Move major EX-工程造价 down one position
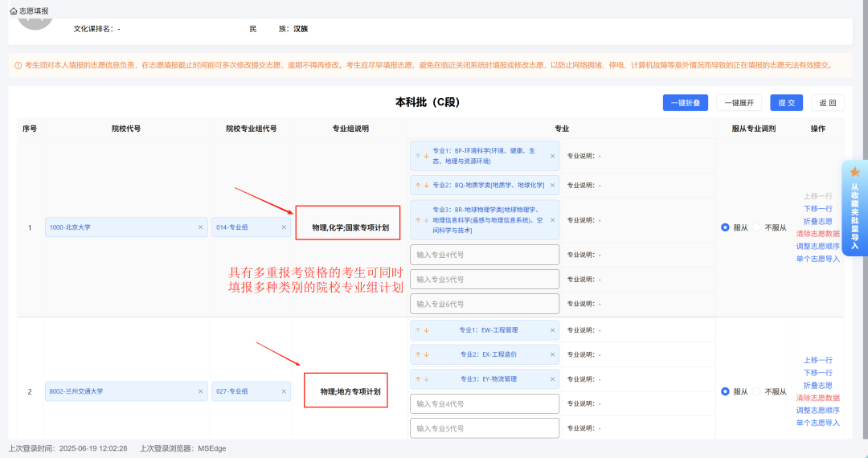Viewport: 868px width, 458px height. click(426, 354)
